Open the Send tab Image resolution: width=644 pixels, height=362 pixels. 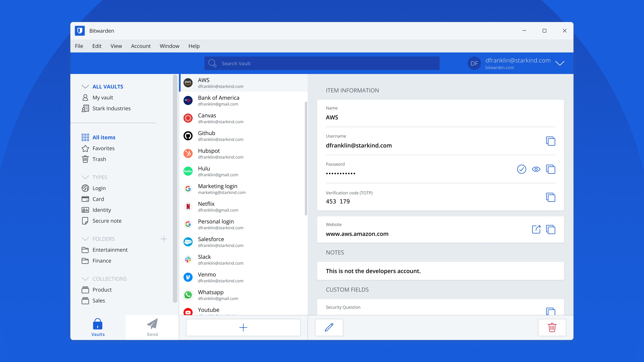pos(152,327)
